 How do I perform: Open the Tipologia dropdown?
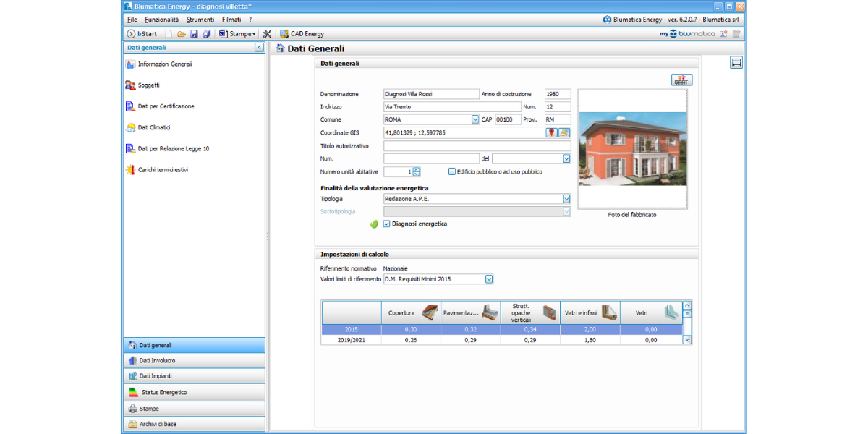[566, 199]
